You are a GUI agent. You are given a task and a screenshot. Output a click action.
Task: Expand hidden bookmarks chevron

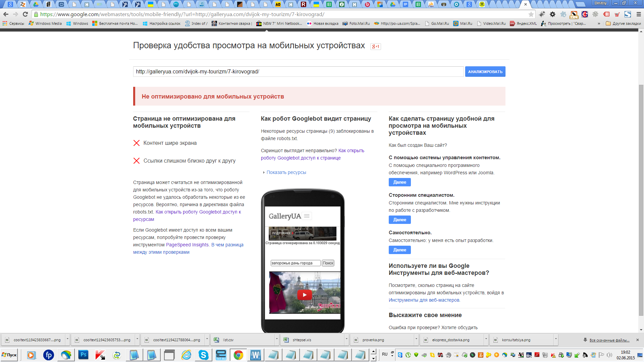click(x=599, y=23)
